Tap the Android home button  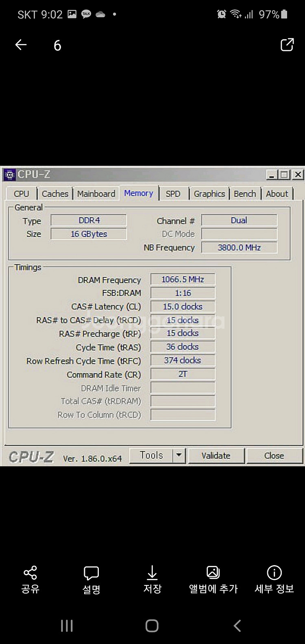[x=152, y=626]
